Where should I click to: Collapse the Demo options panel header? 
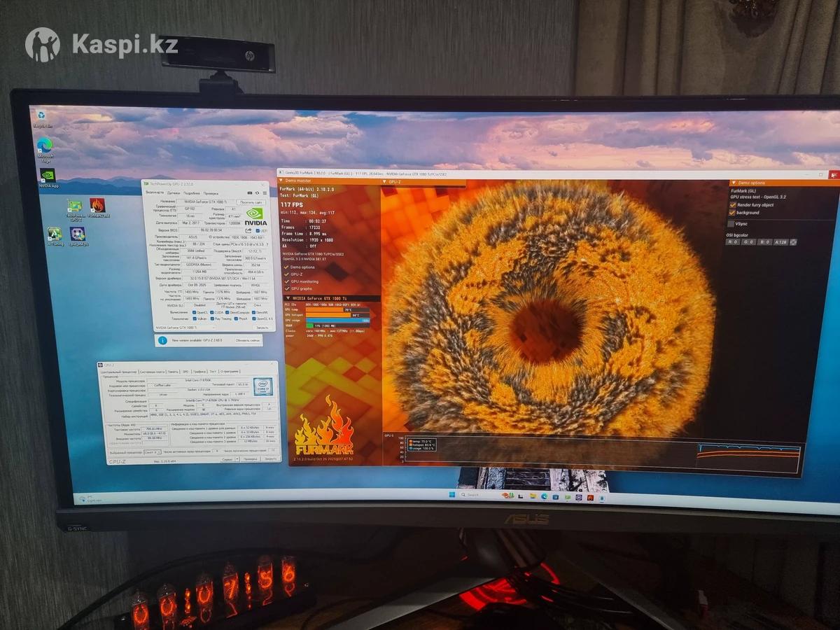point(733,183)
